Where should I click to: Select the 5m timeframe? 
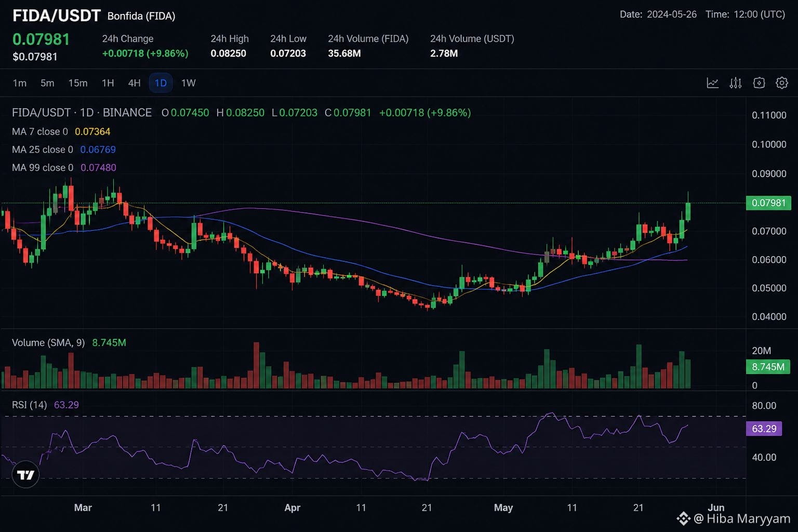pyautogui.click(x=47, y=83)
